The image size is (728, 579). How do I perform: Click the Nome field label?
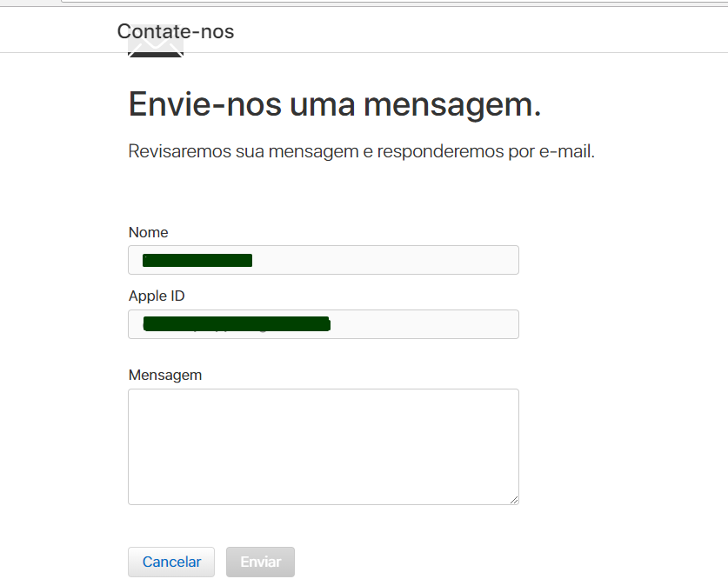tap(148, 232)
